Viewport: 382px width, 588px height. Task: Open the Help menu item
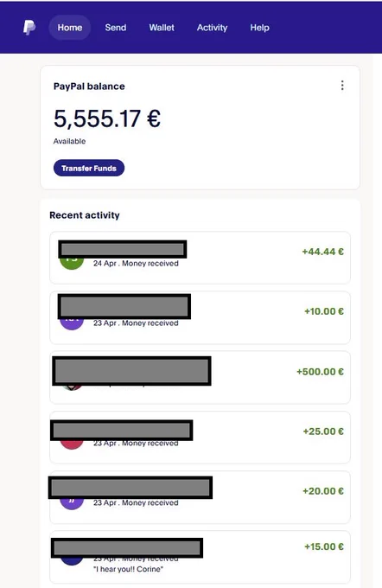260,28
